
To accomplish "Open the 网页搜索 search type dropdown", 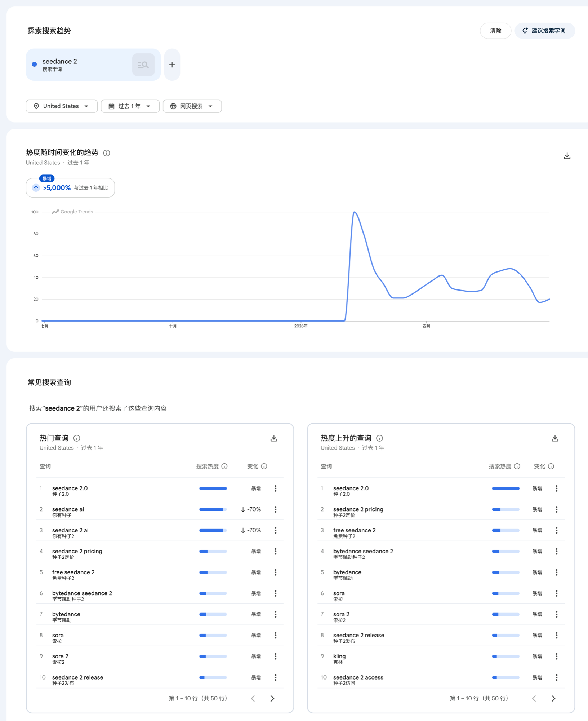I will point(192,106).
